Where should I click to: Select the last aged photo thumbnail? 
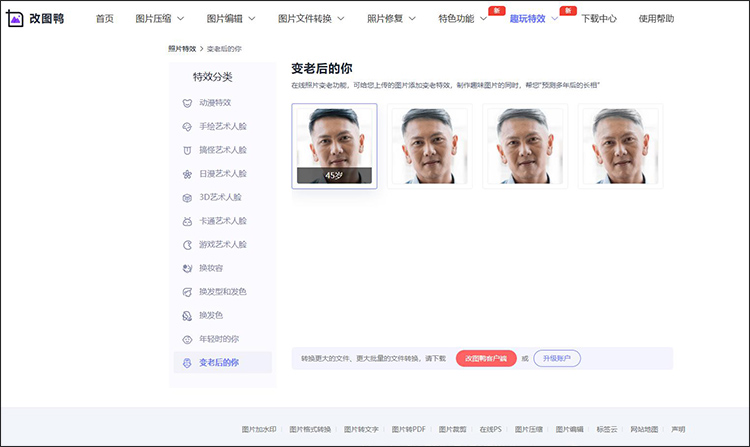tap(620, 146)
